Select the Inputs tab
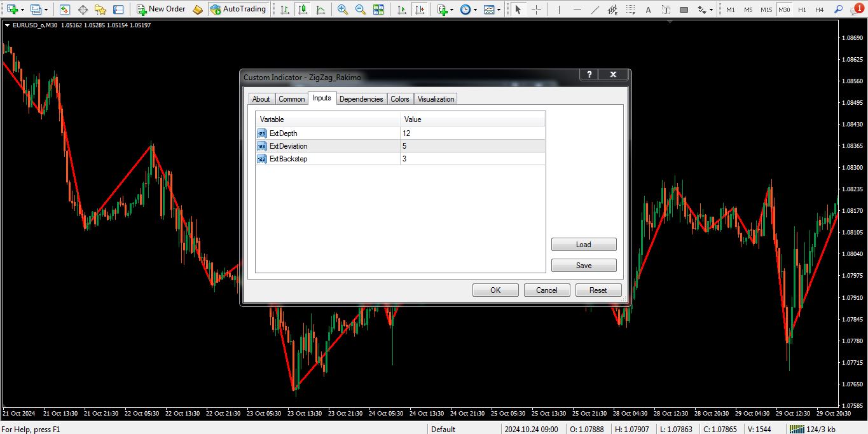This screenshot has height=434, width=868. tap(322, 98)
